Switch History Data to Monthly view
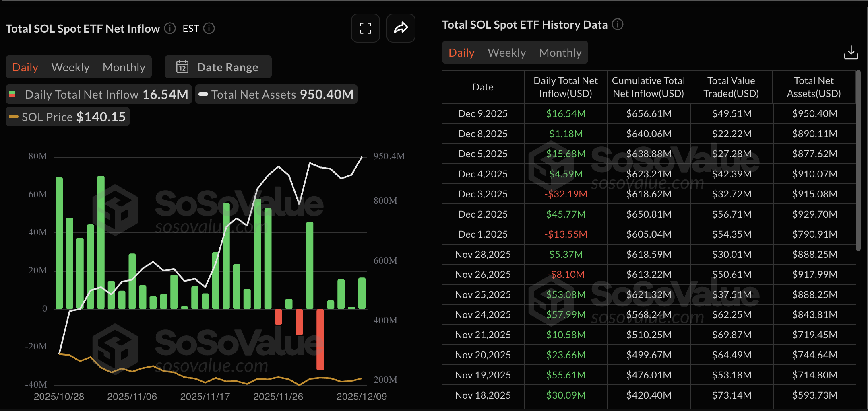This screenshot has height=411, width=868. tap(560, 52)
